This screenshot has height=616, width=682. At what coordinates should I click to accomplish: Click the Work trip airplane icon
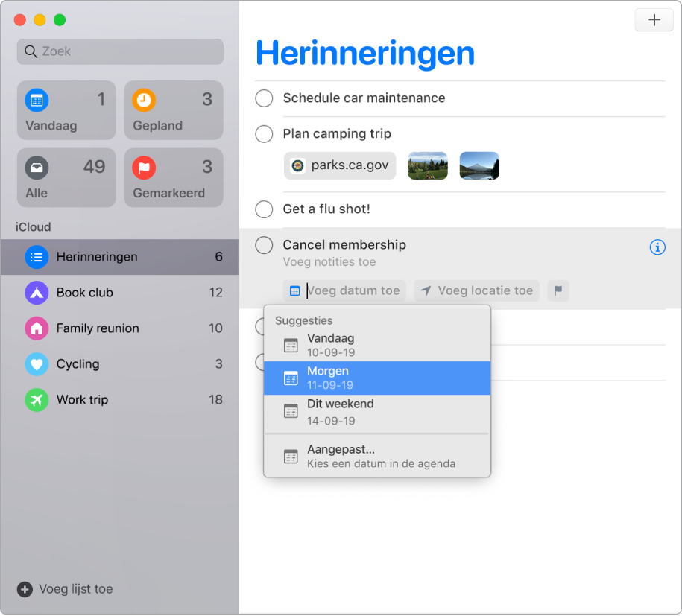pos(36,400)
